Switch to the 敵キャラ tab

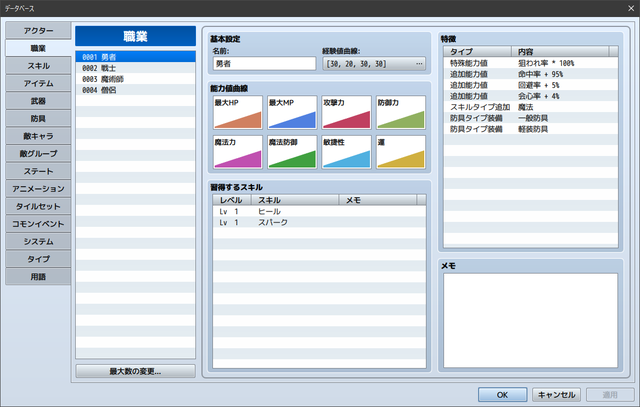[38, 136]
